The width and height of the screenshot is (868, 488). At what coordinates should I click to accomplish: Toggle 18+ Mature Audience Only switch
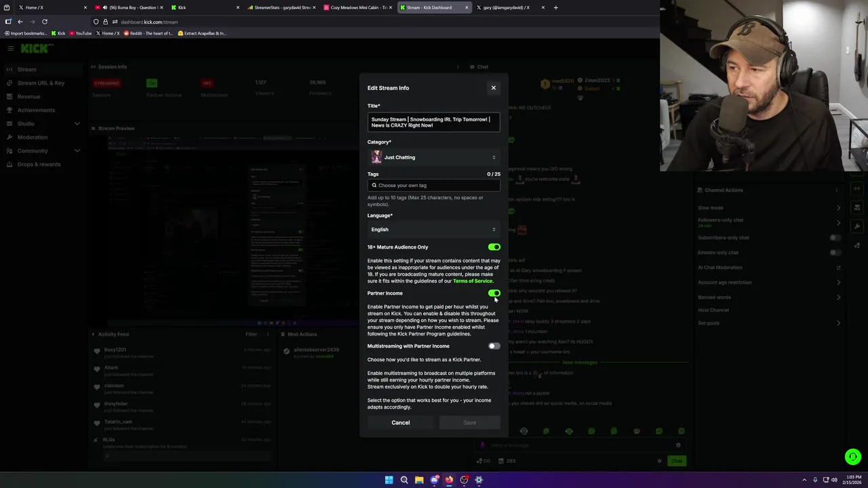(494, 247)
